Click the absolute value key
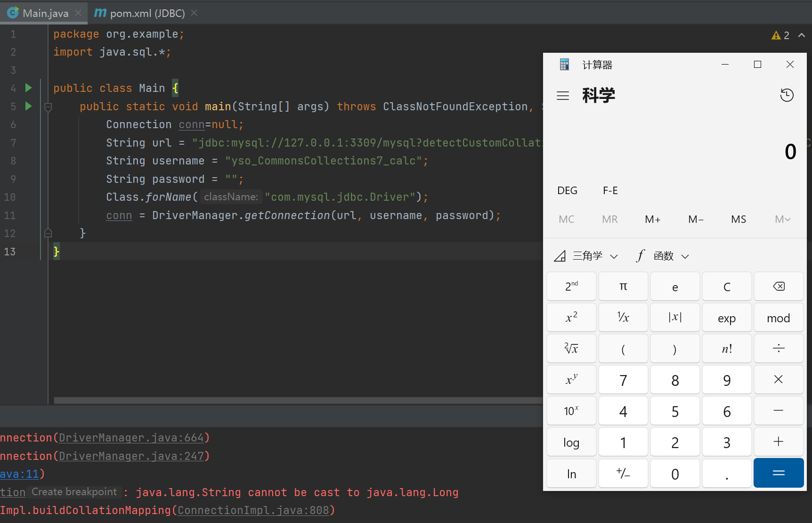812x523 pixels. coord(675,318)
